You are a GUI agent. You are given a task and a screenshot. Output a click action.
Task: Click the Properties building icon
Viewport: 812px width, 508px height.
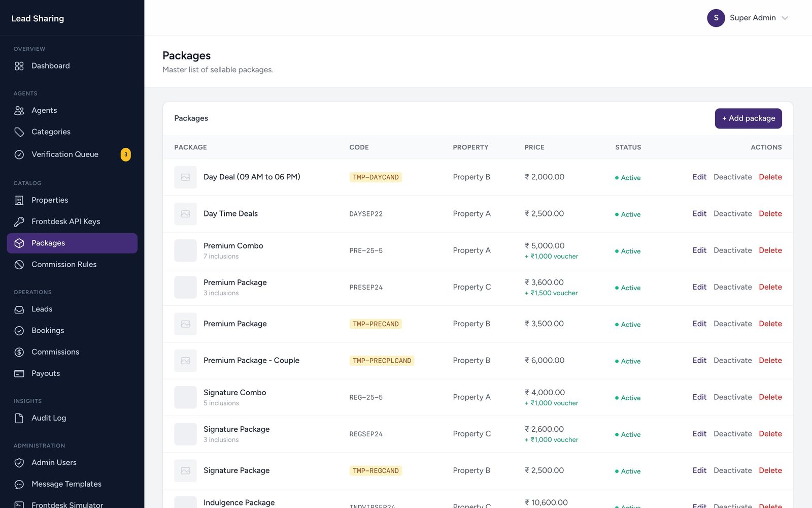click(19, 200)
